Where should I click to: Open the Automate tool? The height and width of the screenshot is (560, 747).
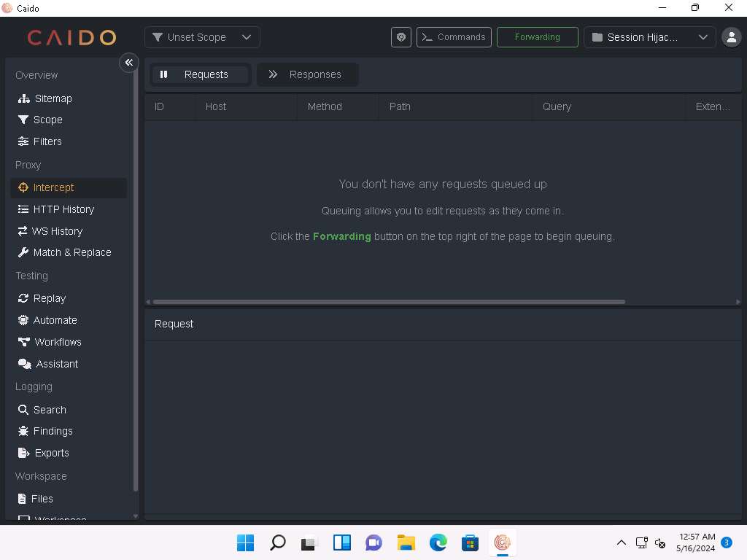55,320
